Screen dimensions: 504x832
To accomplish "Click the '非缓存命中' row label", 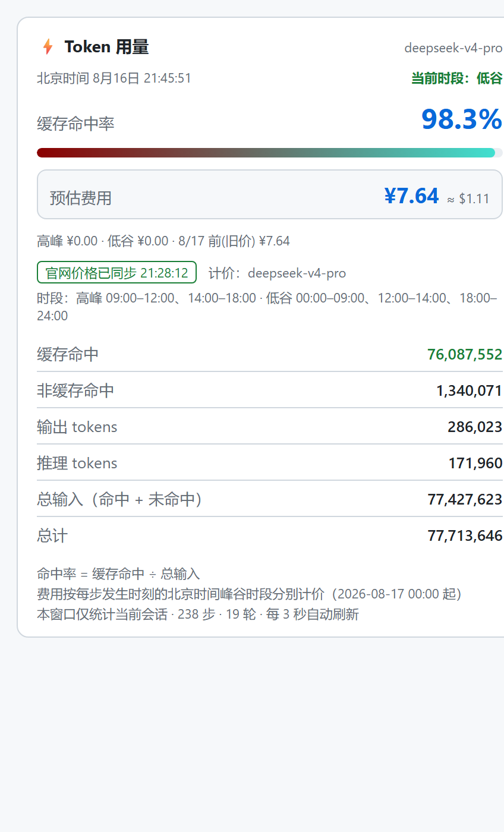I will click(x=75, y=391).
